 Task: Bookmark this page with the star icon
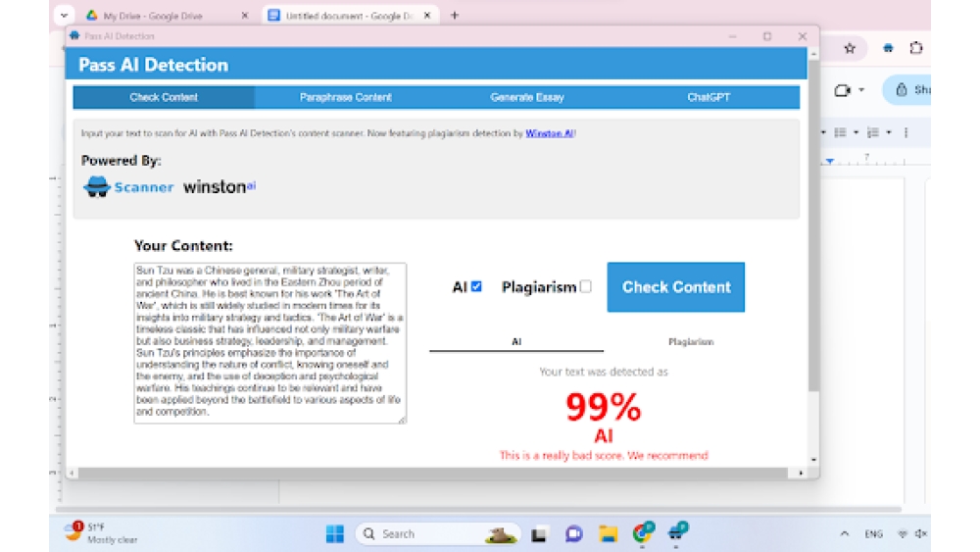850,48
